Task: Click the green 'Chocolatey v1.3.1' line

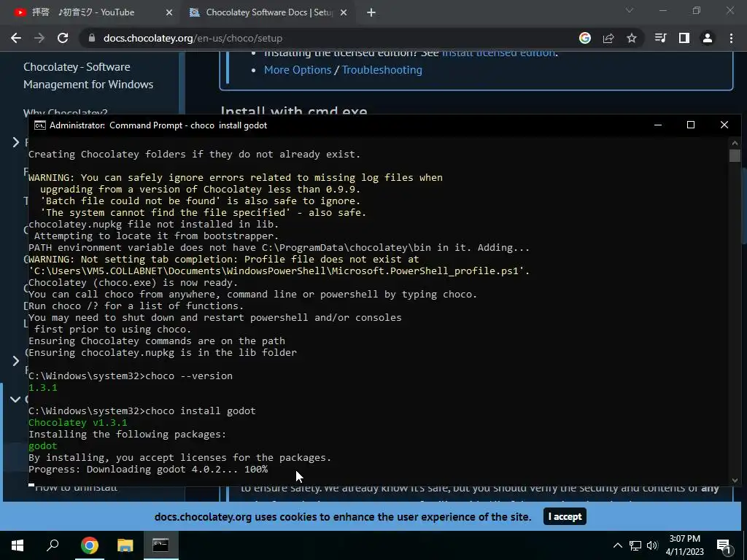Action: (77, 423)
